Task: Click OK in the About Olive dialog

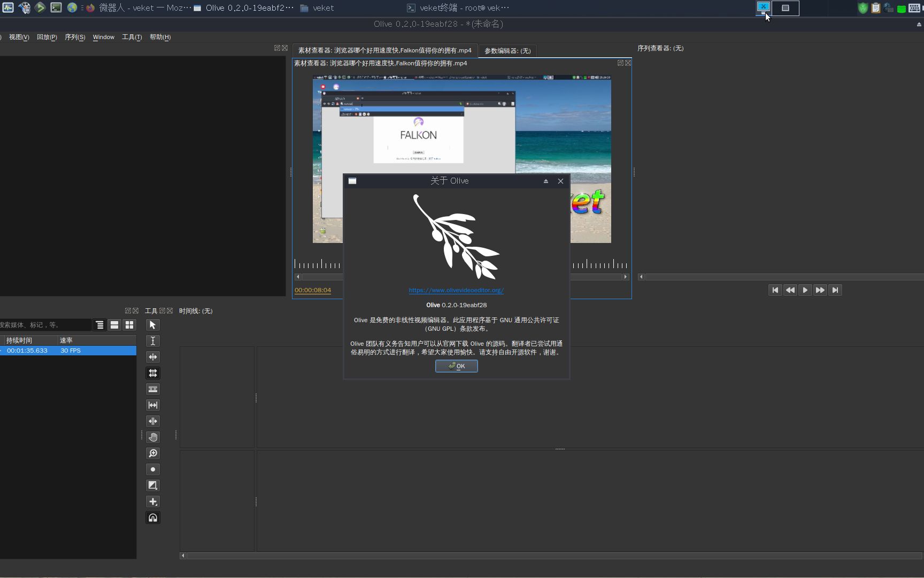Action: pyautogui.click(x=457, y=366)
